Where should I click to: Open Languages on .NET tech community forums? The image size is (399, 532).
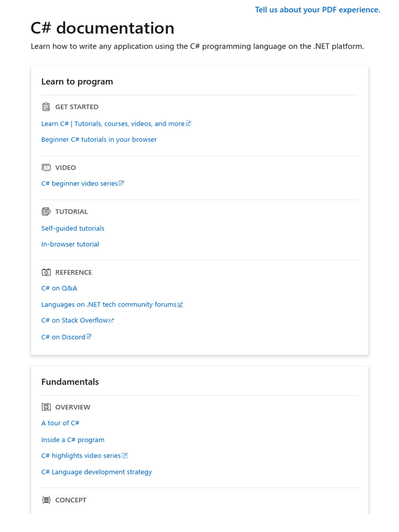tap(109, 304)
